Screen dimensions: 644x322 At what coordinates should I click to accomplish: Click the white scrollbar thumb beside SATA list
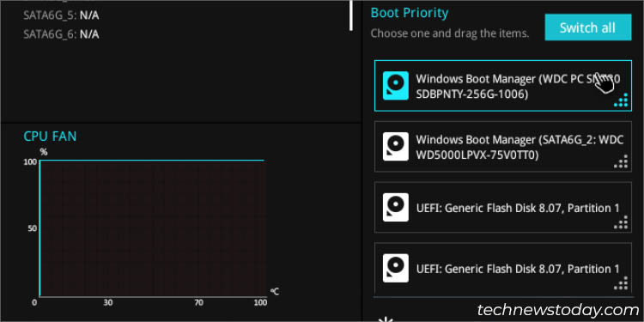click(351, 15)
